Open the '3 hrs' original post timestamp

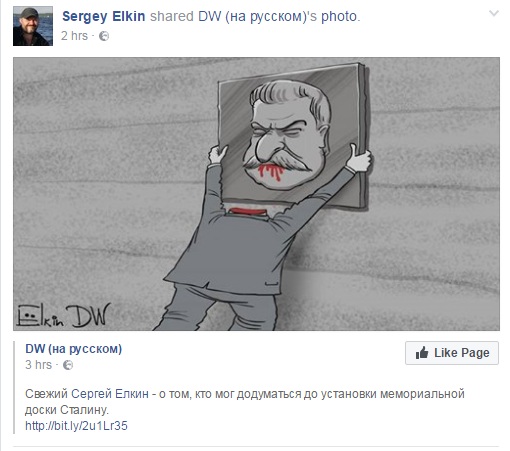[x=38, y=365]
